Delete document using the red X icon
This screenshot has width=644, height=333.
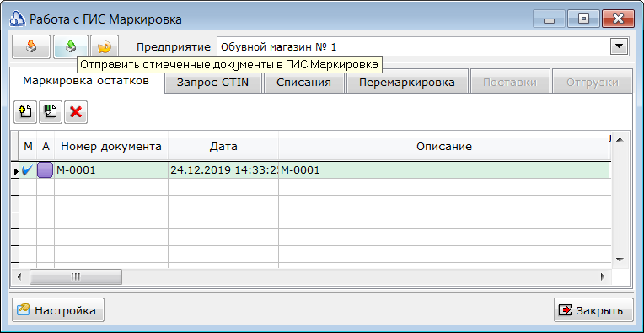click(x=76, y=111)
